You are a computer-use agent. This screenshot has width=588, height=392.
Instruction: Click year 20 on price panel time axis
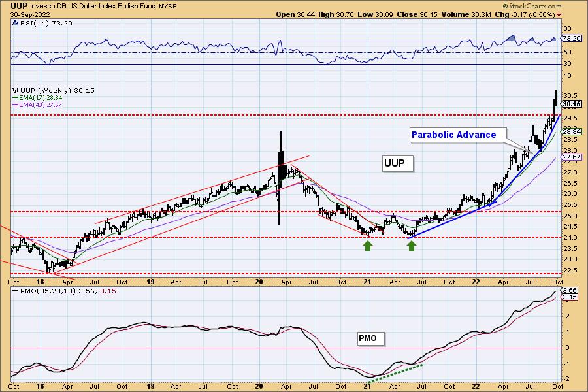pyautogui.click(x=259, y=282)
